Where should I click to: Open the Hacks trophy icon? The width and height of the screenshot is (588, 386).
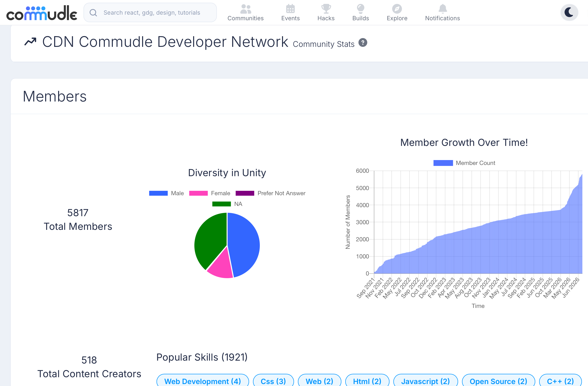click(x=326, y=9)
